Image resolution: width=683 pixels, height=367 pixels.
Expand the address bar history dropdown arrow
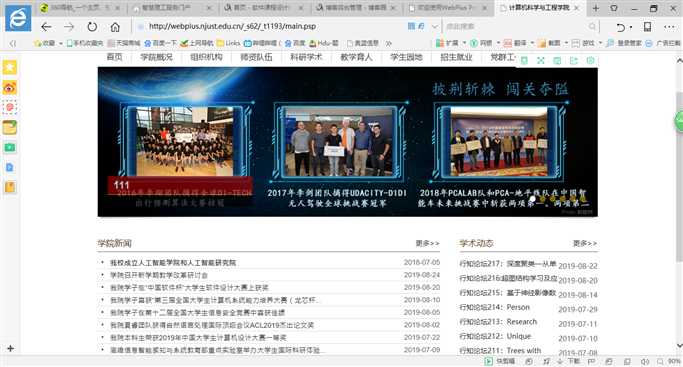point(435,27)
